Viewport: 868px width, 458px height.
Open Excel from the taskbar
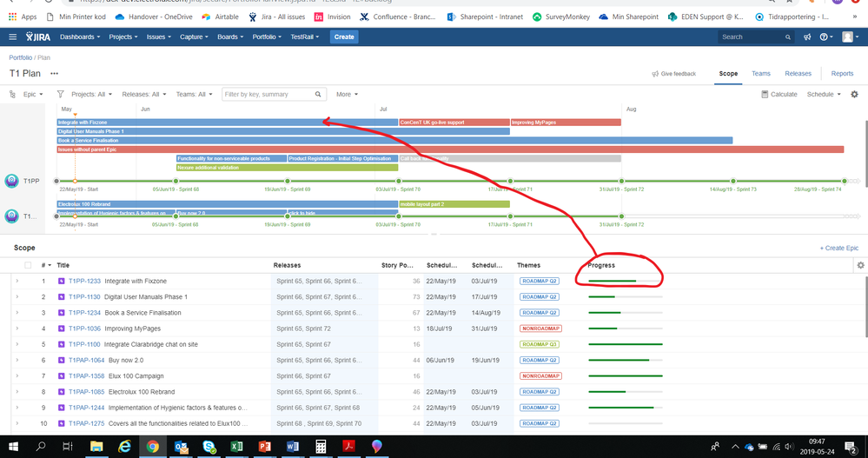tap(237, 447)
